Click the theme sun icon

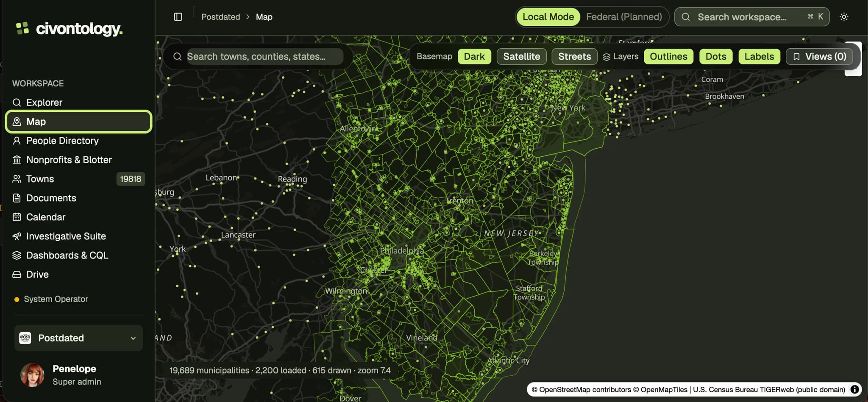pos(844,17)
